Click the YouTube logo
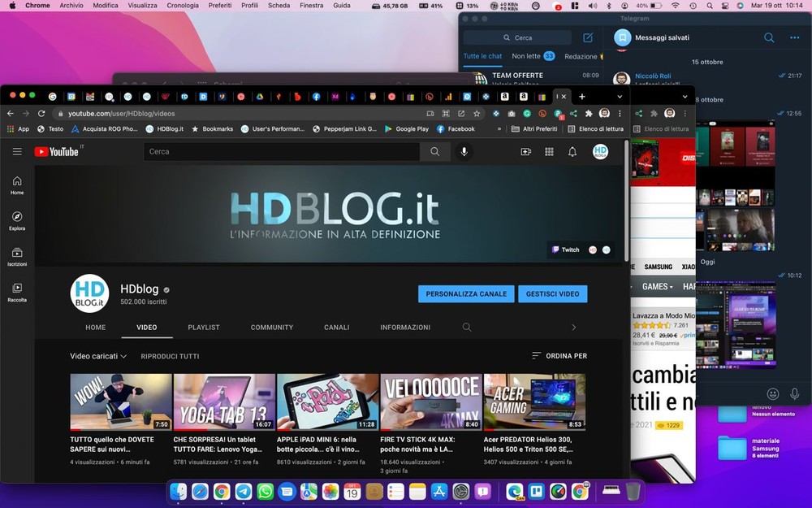The height and width of the screenshot is (508, 812). (x=57, y=151)
